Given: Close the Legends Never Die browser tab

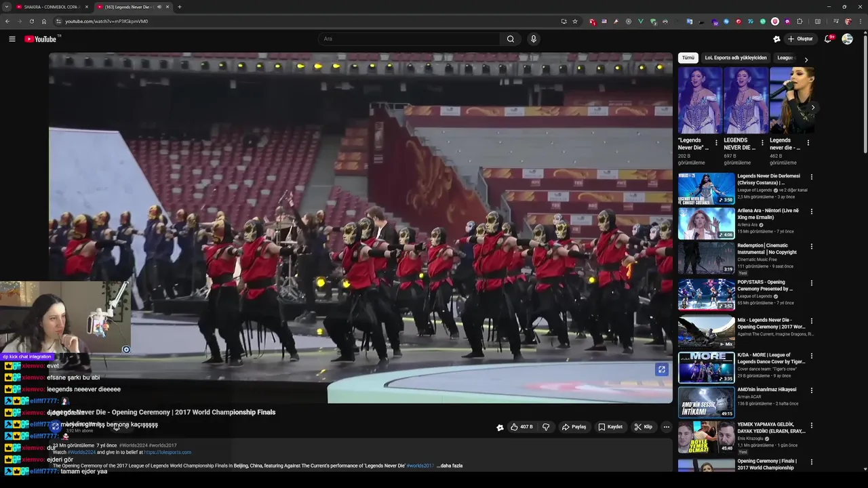Looking at the screenshot, I should pos(167,7).
